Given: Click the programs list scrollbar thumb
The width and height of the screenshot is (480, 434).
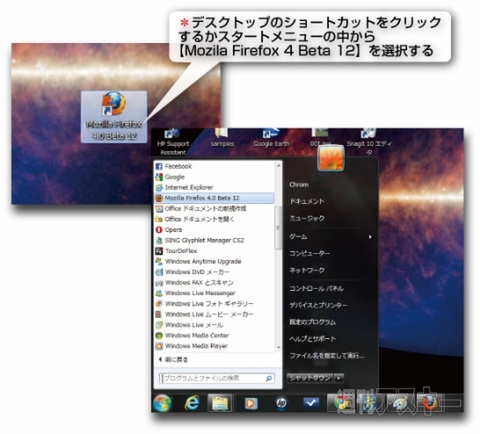Looking at the screenshot, I should 278,228.
